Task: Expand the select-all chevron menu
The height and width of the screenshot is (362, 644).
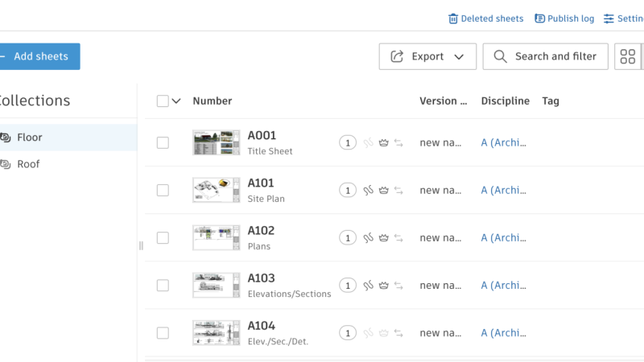Action: tap(176, 101)
